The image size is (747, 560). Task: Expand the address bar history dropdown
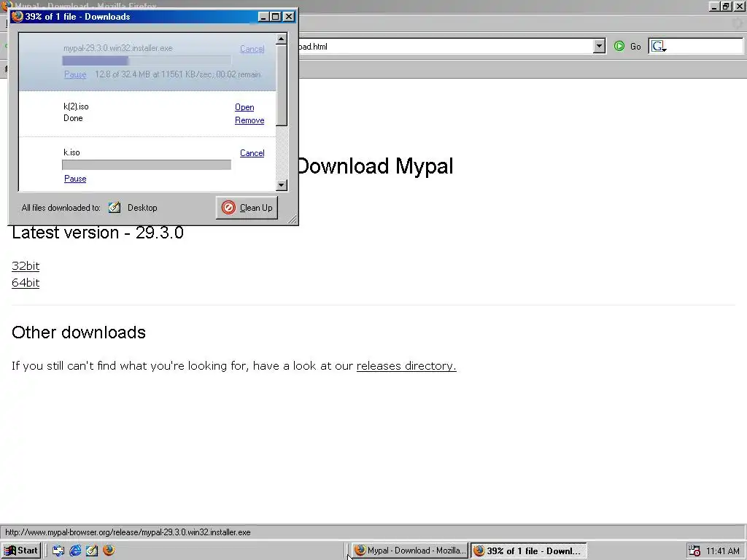point(600,46)
